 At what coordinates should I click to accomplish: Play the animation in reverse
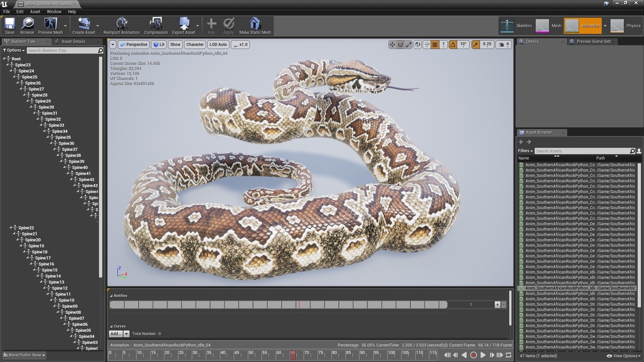click(x=464, y=355)
